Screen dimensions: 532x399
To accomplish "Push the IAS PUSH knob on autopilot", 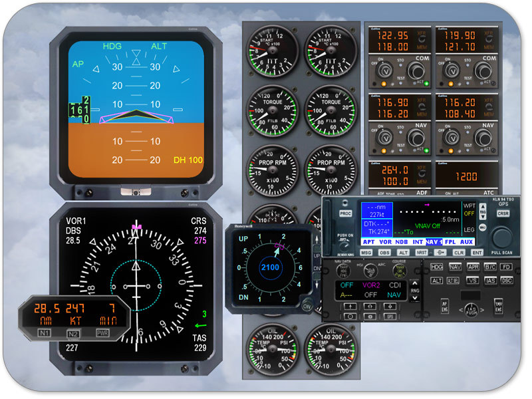I will (471, 310).
